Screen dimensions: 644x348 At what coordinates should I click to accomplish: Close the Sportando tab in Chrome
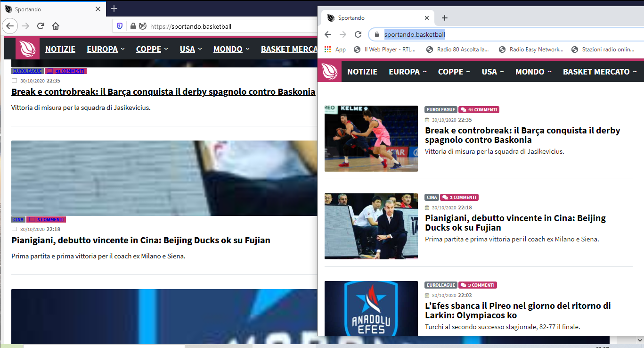pyautogui.click(x=427, y=18)
